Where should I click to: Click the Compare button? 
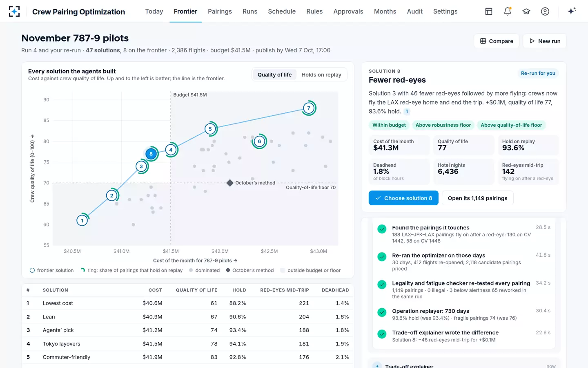497,41
